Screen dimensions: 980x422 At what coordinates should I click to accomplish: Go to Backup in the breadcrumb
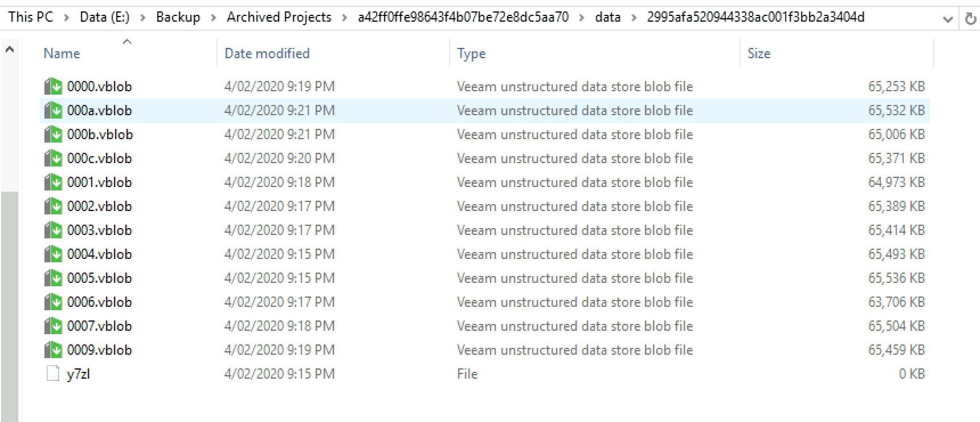pos(178,17)
